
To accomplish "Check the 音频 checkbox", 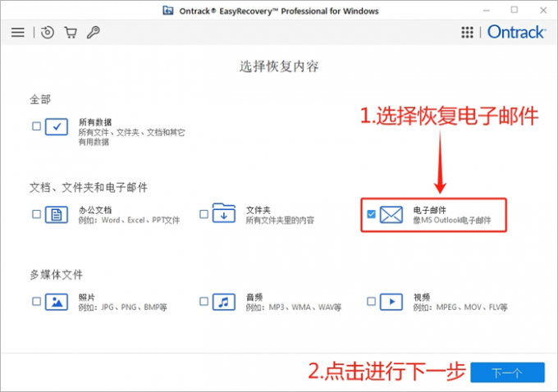I will 204,302.
